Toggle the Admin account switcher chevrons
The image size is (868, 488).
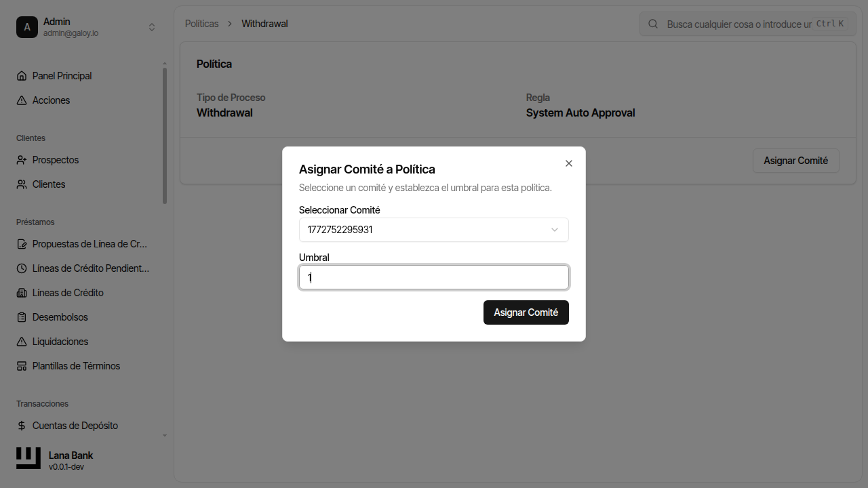[x=152, y=27]
